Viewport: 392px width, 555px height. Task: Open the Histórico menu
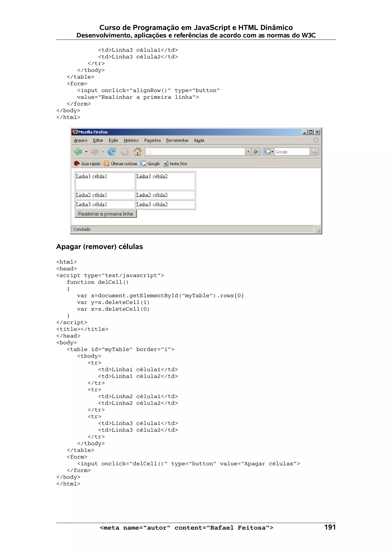point(131,140)
